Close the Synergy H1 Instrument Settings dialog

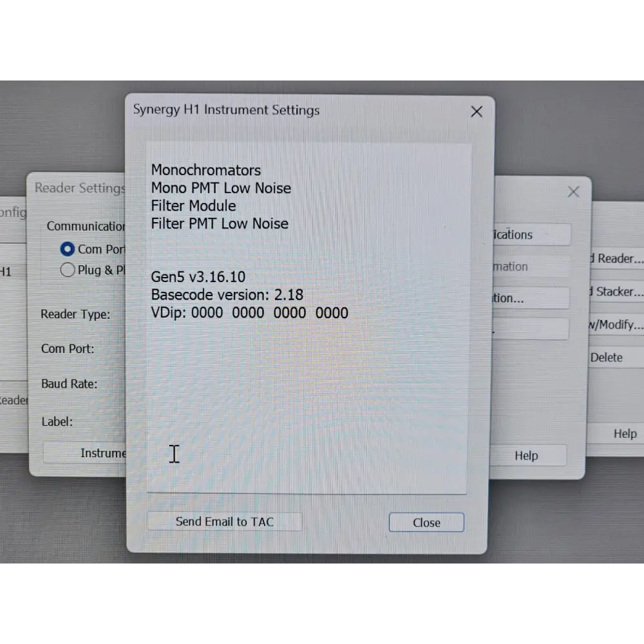pos(477,111)
